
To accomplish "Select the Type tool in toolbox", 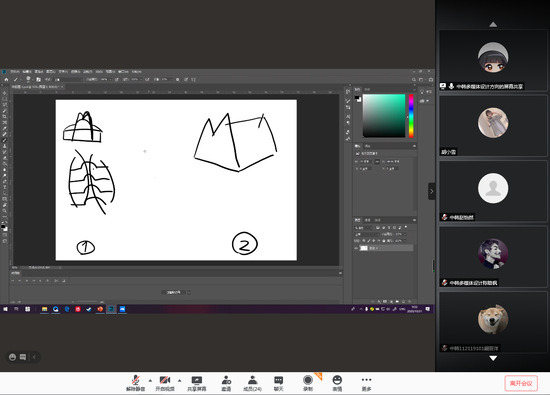I will point(5,187).
